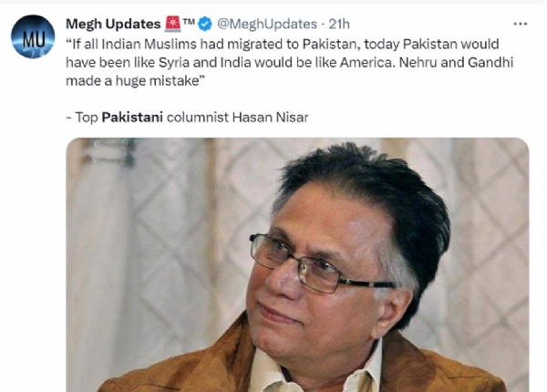Open the MU profile avatar

[x=33, y=36]
